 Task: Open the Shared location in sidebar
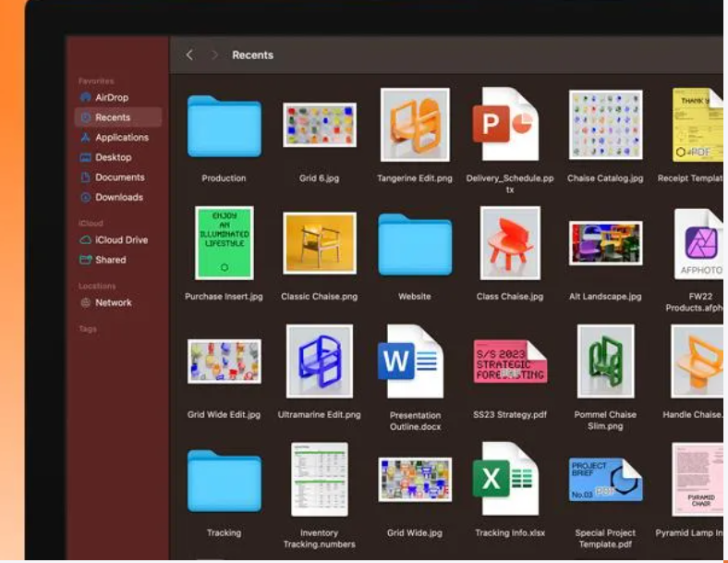(x=110, y=260)
